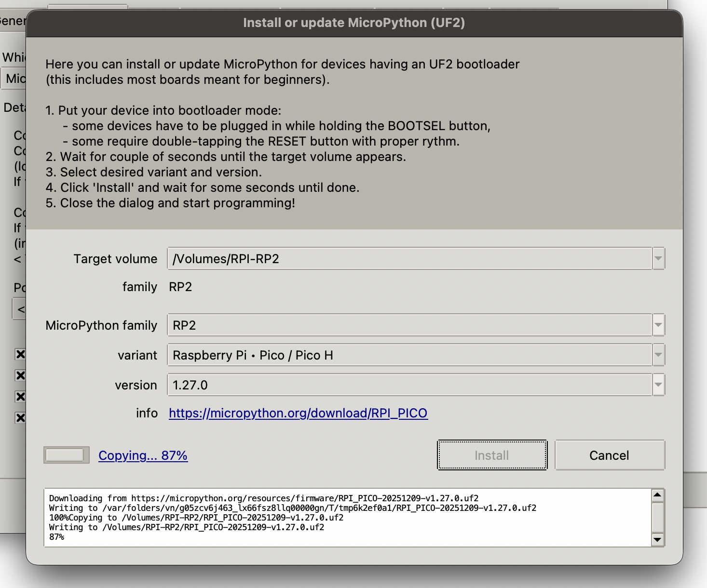Toggle the topmost checkbox in the background window
The height and width of the screenshot is (588, 707).
pos(20,354)
